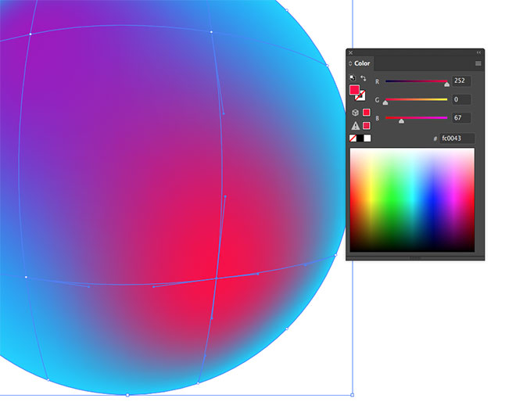Select the bottom-left mesh intersection point

click(x=27, y=277)
